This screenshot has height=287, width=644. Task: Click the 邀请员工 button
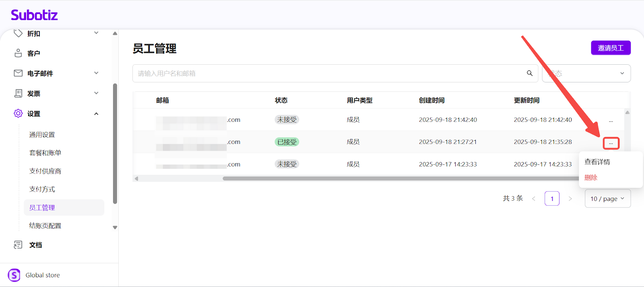611,48
